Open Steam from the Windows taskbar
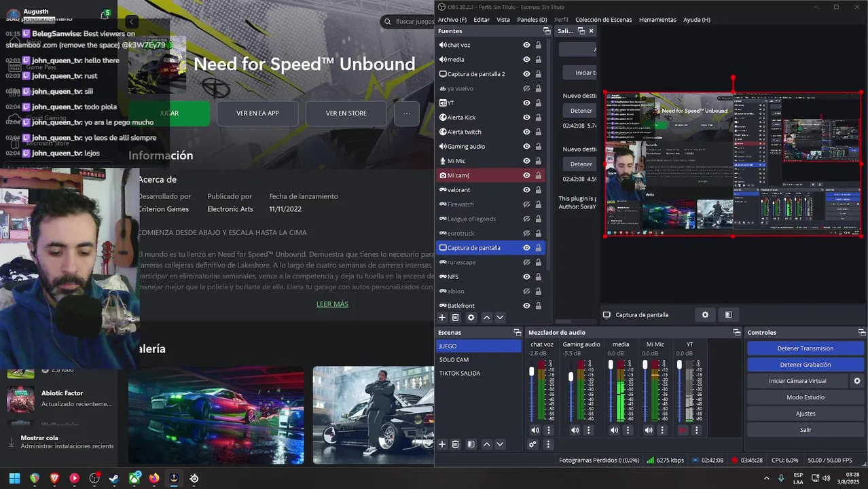Viewport: 868px width, 489px height. coord(114,478)
